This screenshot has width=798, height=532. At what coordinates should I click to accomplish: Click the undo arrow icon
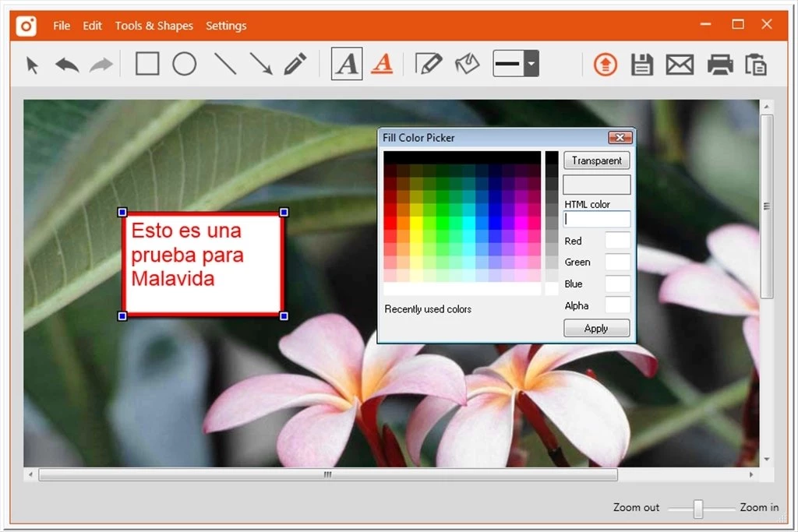pyautogui.click(x=67, y=65)
